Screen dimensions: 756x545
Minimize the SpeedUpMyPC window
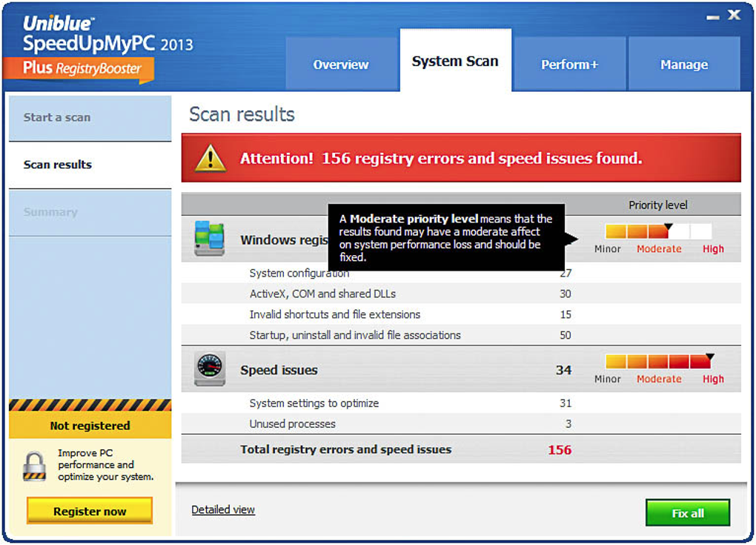coord(713,17)
